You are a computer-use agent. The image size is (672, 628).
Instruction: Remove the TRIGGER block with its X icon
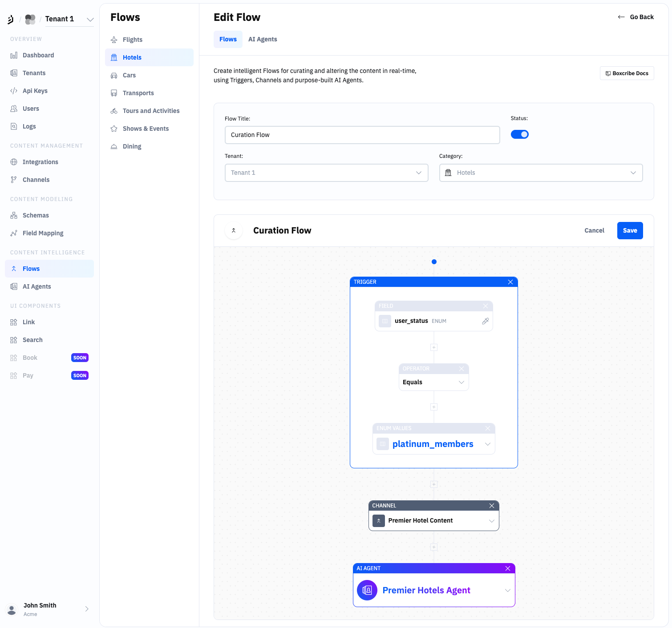[510, 282]
